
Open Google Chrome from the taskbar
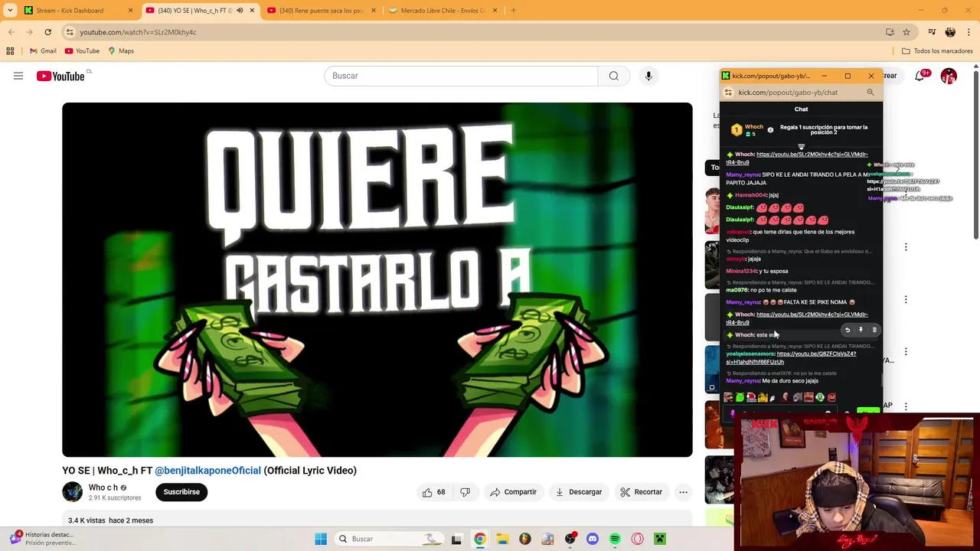click(x=479, y=539)
